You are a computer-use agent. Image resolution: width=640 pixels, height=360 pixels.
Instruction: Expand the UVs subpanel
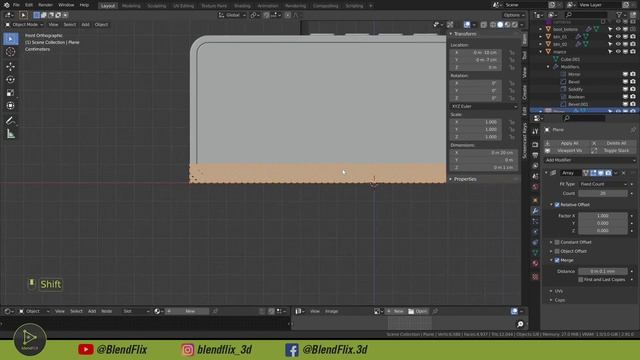(x=551, y=291)
